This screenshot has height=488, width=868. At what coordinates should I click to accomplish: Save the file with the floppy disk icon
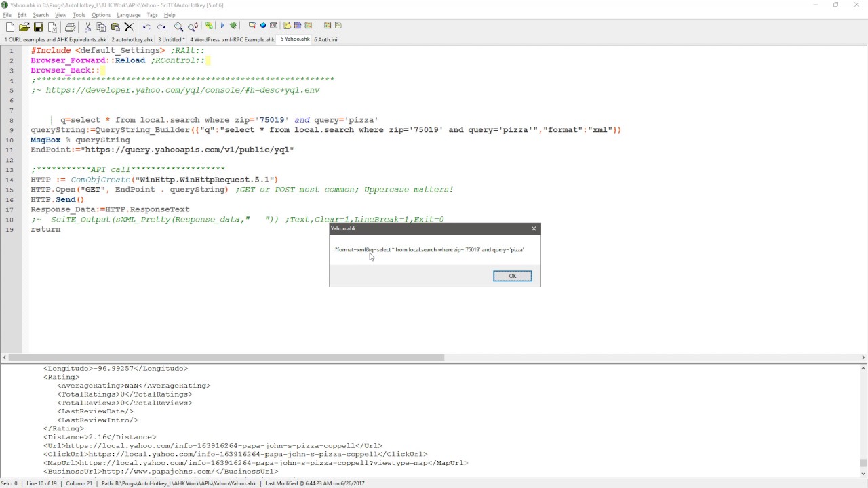[38, 26]
